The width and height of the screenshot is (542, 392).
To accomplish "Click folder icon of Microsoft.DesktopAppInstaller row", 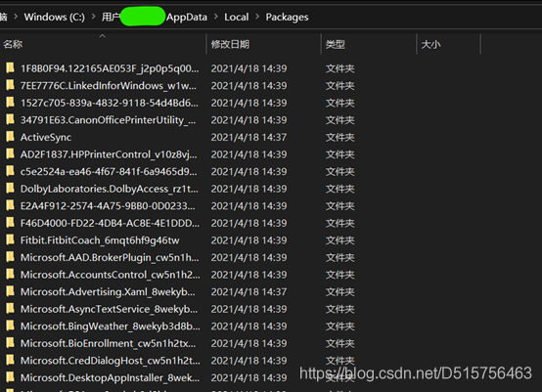I will (x=10, y=377).
